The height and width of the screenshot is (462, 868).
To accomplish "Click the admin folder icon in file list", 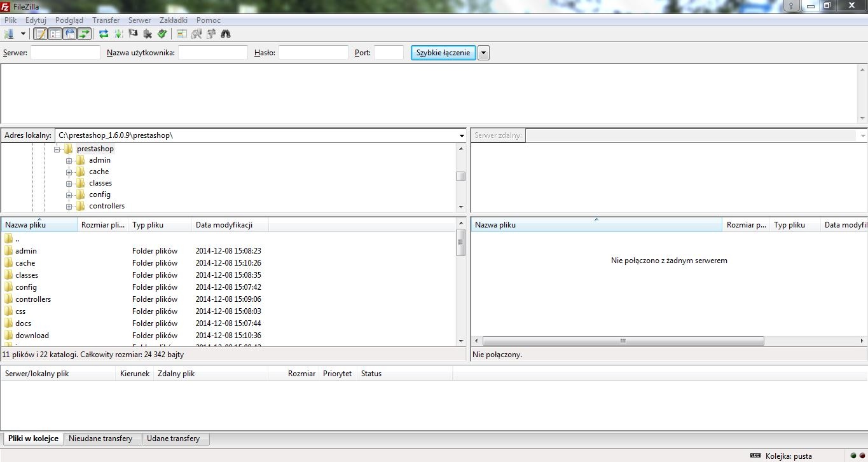I will [x=9, y=250].
